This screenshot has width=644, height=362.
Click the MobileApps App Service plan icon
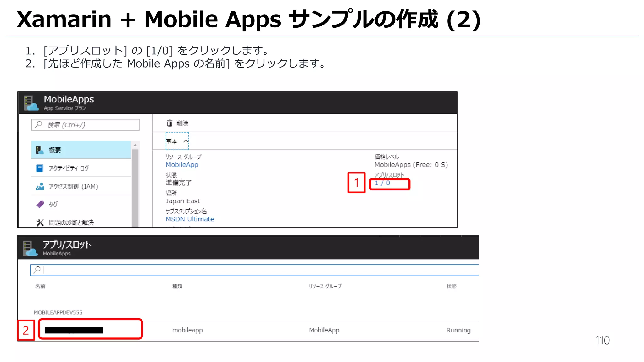pyautogui.click(x=31, y=103)
